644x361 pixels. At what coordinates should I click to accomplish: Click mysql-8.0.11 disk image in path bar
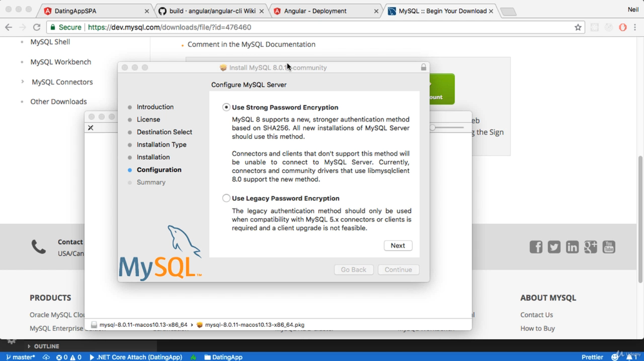click(139, 325)
